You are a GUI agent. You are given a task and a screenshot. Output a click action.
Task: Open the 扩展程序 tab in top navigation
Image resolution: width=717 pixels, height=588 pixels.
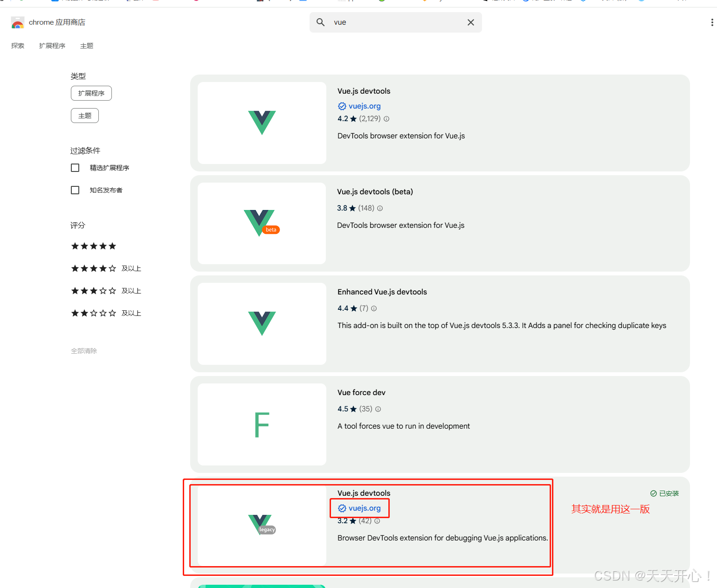pos(52,46)
